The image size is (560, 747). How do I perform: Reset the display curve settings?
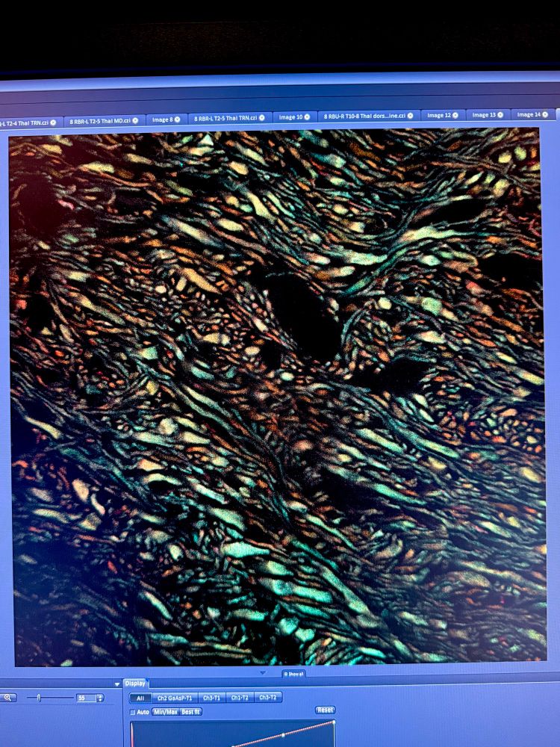[x=326, y=710]
